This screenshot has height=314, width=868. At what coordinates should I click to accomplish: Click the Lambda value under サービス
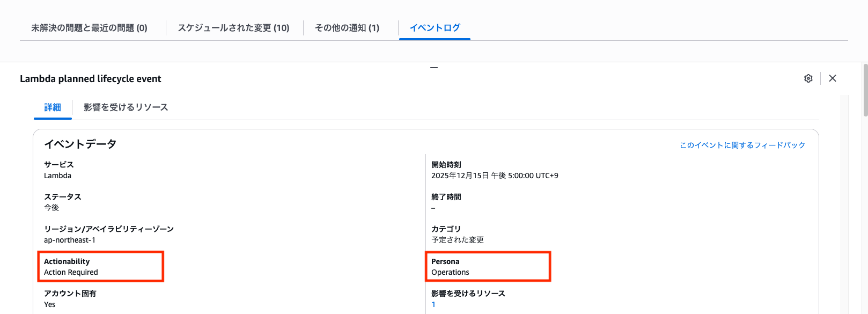(x=57, y=176)
